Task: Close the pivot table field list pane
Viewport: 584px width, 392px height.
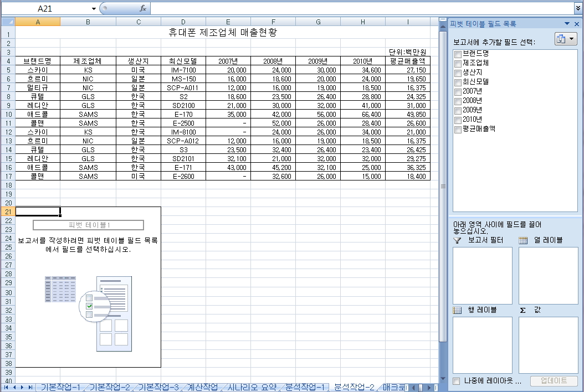Action: point(577,24)
